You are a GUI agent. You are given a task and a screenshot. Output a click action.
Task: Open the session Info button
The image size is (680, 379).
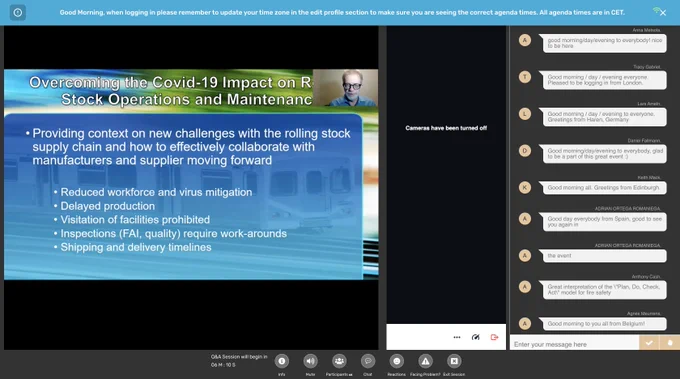[281, 361]
